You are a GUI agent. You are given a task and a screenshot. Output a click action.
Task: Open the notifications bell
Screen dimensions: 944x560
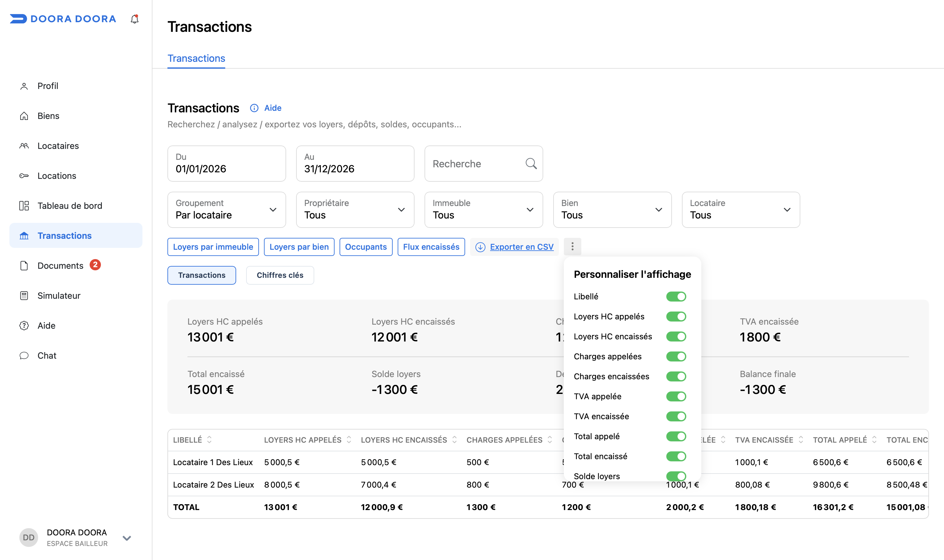point(134,19)
